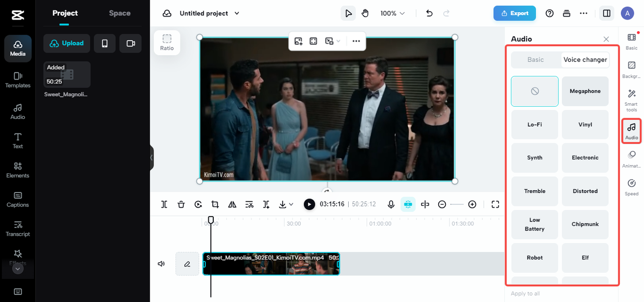This screenshot has height=302, width=644.
Task: Expand left sidebar more-tools chevron
Action: pyautogui.click(x=18, y=269)
